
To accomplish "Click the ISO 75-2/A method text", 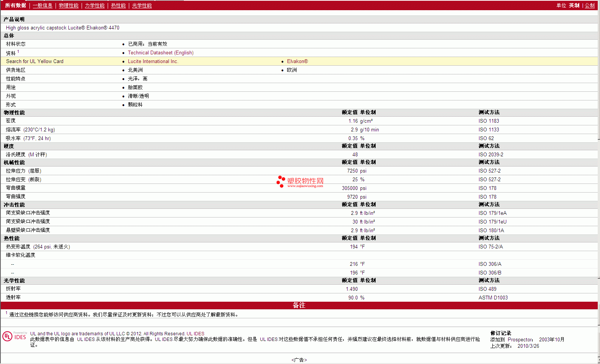I will point(490,247).
